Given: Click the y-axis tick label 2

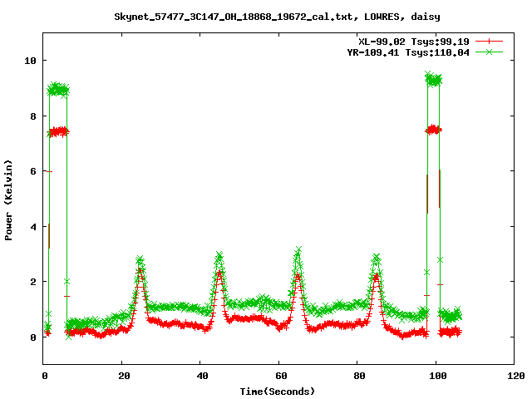Looking at the screenshot, I should [33, 282].
